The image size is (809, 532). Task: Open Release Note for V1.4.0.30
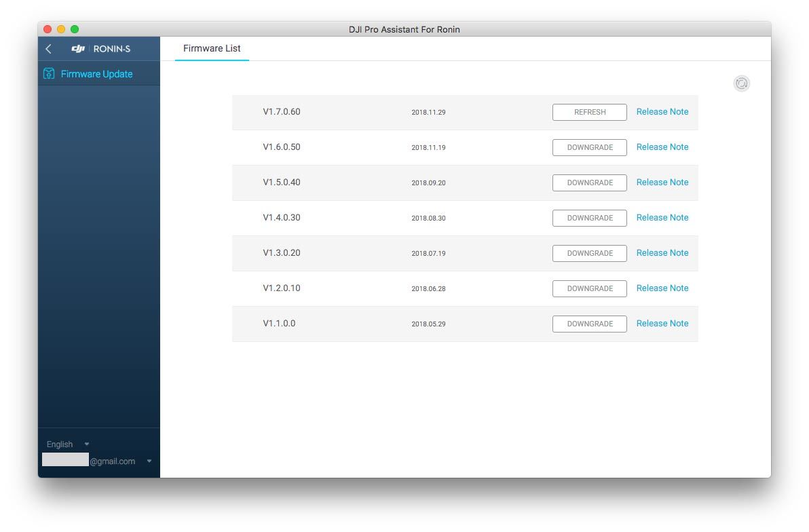(662, 217)
